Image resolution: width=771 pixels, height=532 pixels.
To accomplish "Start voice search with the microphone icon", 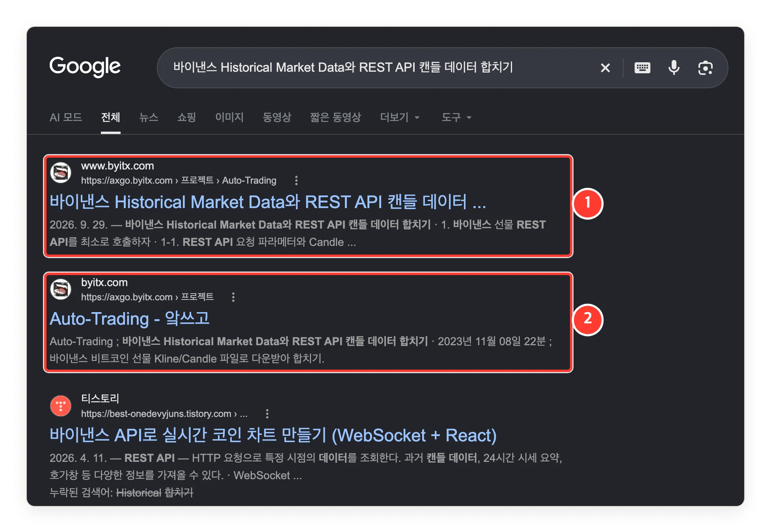I will (x=674, y=68).
